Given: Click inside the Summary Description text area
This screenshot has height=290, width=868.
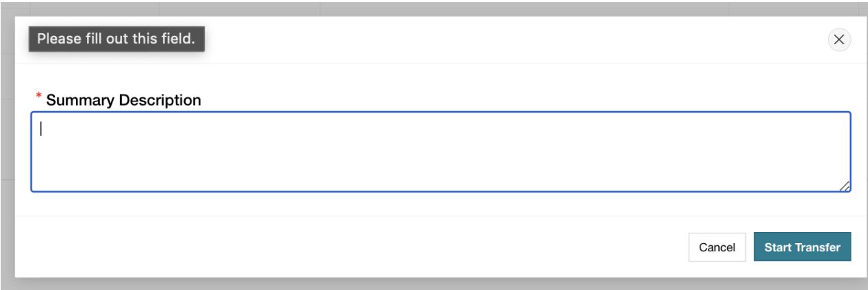Looking at the screenshot, I should pos(440,152).
